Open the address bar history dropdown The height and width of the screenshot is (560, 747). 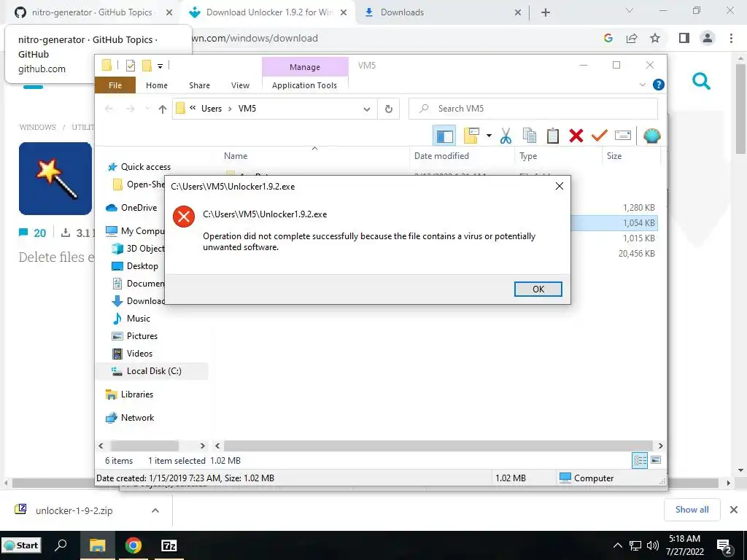pyautogui.click(x=367, y=109)
